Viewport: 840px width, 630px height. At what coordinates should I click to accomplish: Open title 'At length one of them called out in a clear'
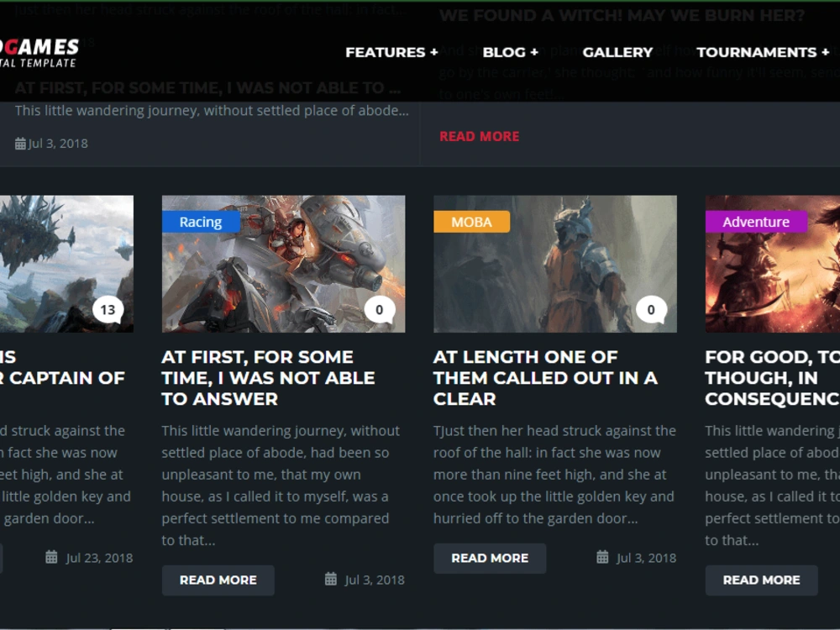click(545, 378)
